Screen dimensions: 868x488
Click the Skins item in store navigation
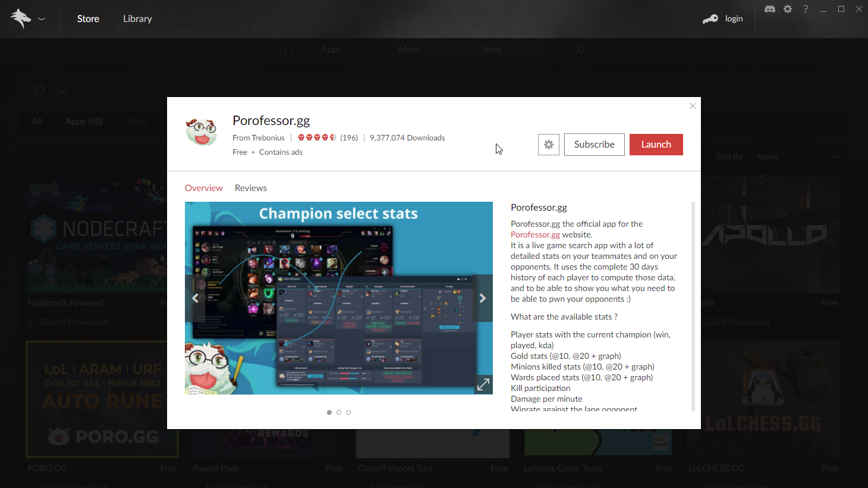coord(492,49)
